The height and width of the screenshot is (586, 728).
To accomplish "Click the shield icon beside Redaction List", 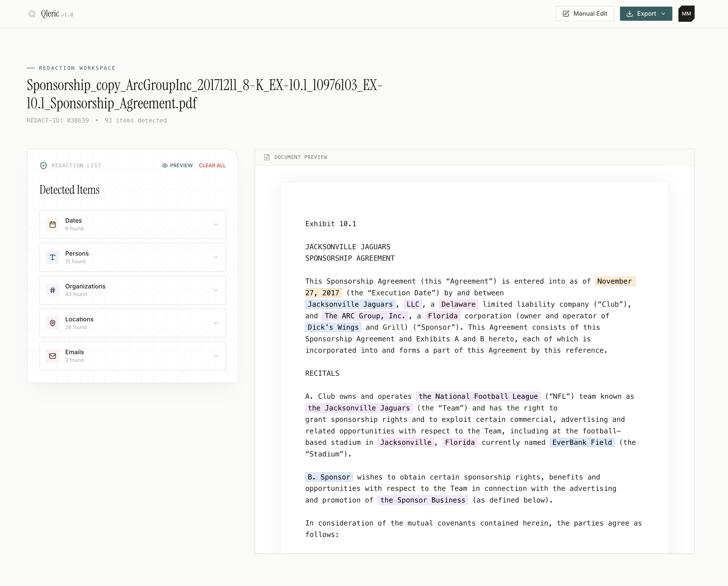I will coord(44,165).
